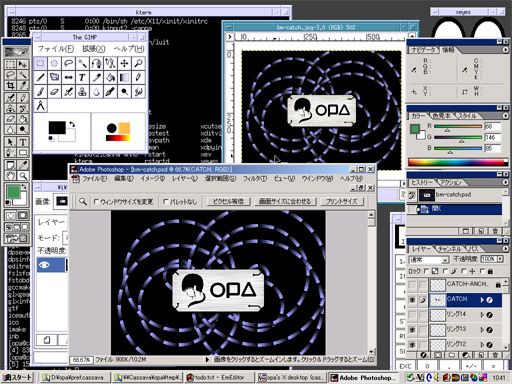This screenshot has width=512, height=384.
Task: Click the ピクセル等倍 button
Action: [x=228, y=201]
